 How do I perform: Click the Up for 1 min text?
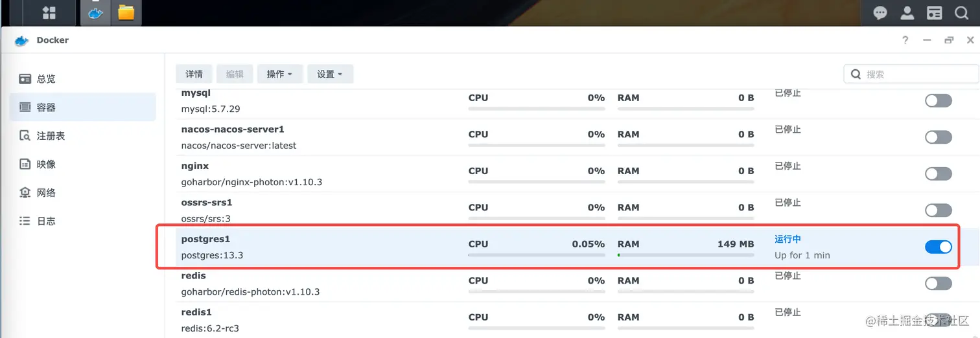click(x=802, y=255)
